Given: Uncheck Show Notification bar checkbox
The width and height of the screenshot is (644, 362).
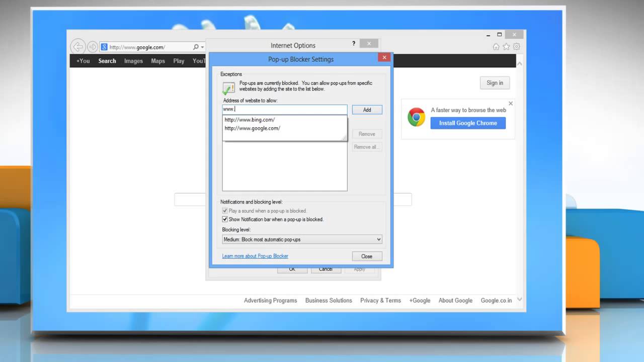Looking at the screenshot, I should (x=225, y=219).
